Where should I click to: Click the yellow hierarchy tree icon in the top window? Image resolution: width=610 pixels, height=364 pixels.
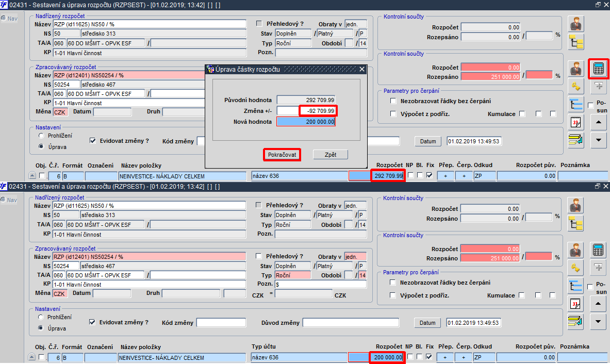(x=576, y=42)
